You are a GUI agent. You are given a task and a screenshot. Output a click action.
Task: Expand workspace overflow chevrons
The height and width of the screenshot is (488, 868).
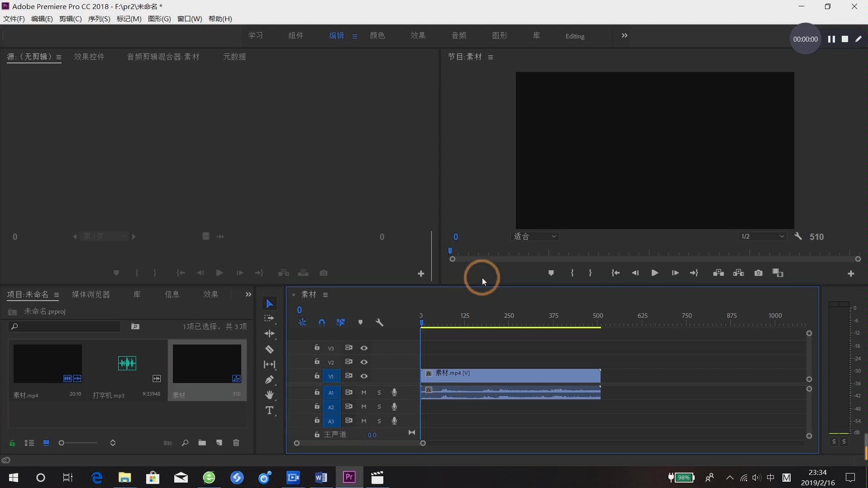[x=625, y=35]
